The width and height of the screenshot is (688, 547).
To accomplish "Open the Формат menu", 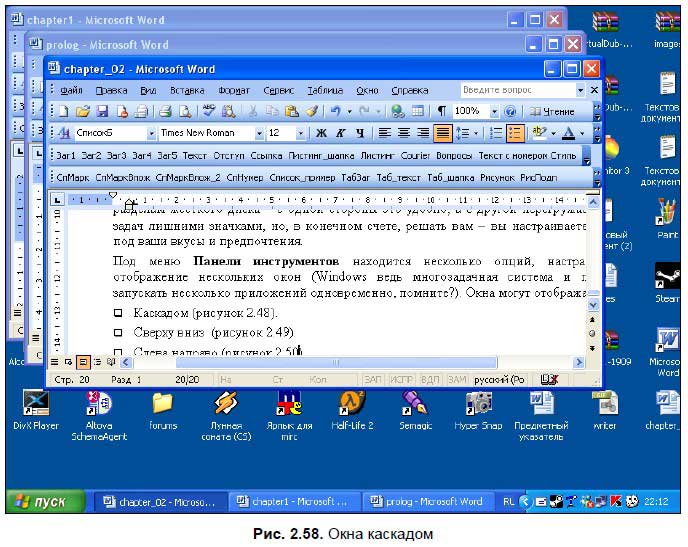I will [x=234, y=90].
